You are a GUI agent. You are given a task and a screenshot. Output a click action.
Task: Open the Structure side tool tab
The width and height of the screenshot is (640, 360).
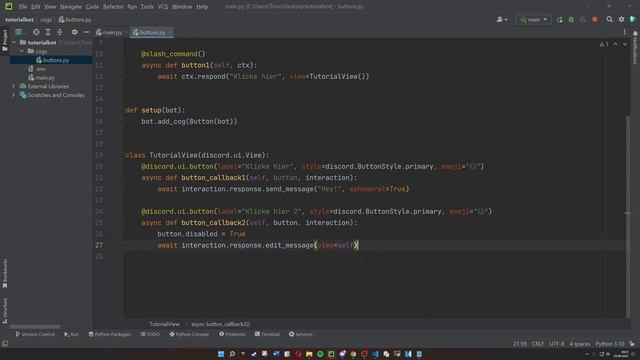(x=5, y=311)
